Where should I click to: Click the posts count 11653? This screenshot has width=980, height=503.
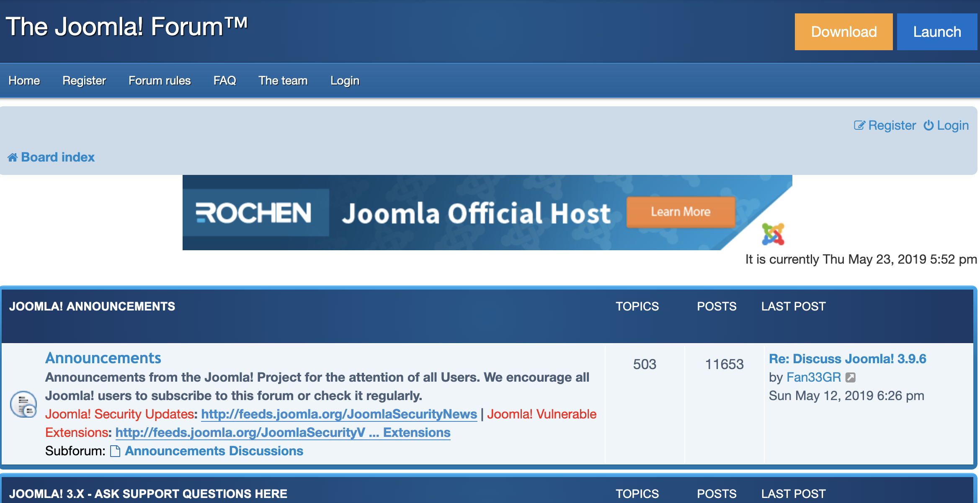pyautogui.click(x=724, y=364)
